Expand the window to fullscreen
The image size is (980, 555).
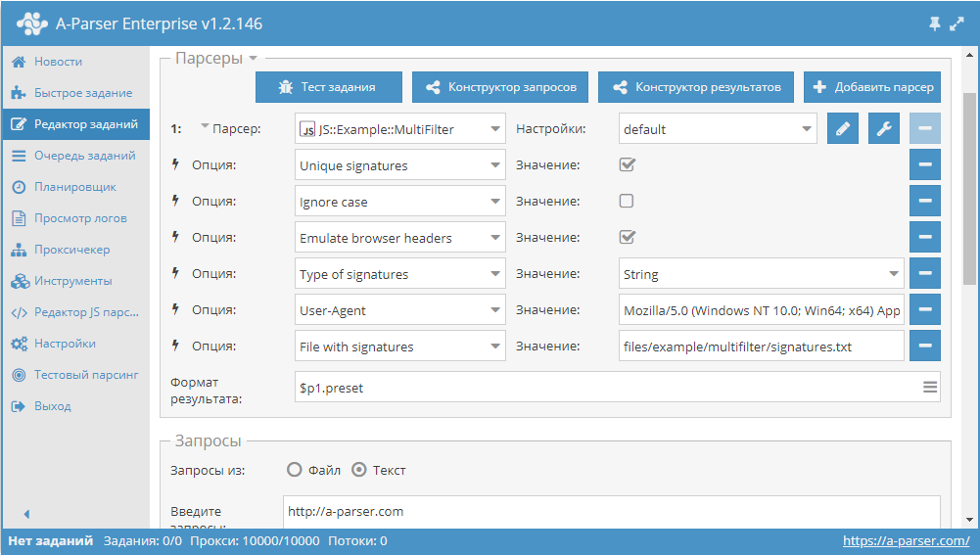957,23
